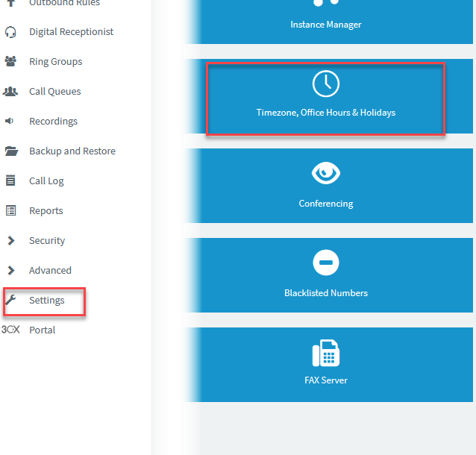Click the clock icon for Timezone settings
The width and height of the screenshot is (476, 455).
[326, 84]
